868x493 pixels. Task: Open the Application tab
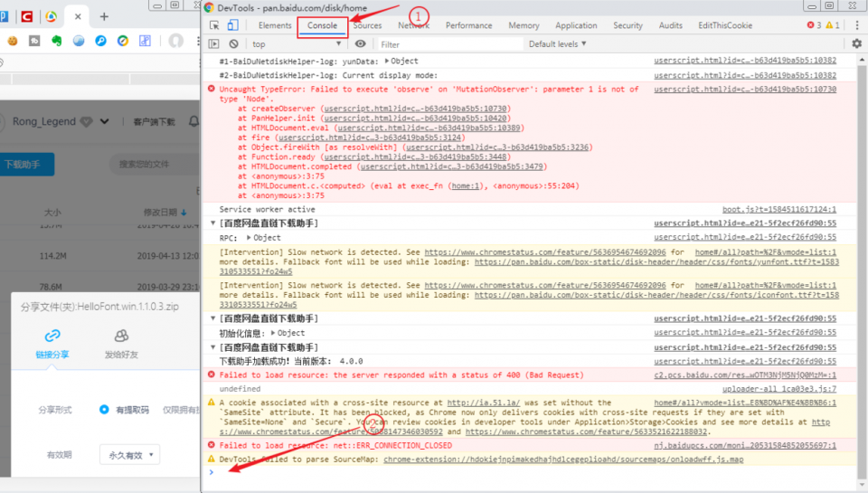576,25
